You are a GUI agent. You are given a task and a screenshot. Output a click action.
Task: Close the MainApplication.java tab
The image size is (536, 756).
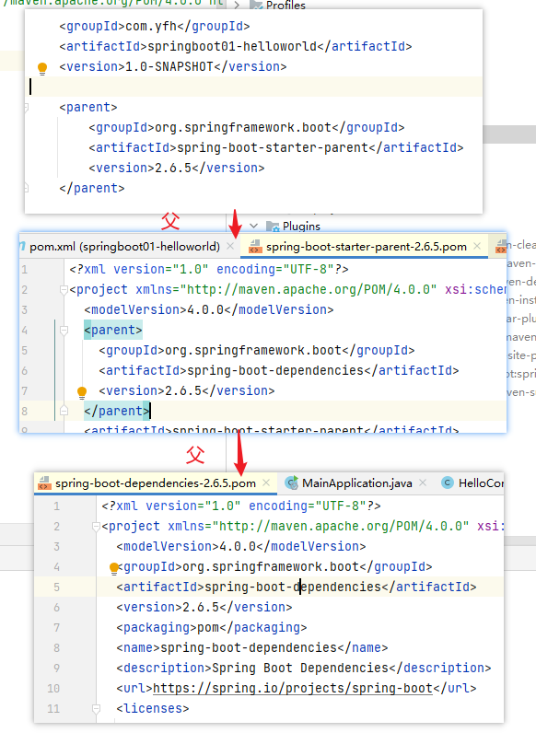(423, 483)
